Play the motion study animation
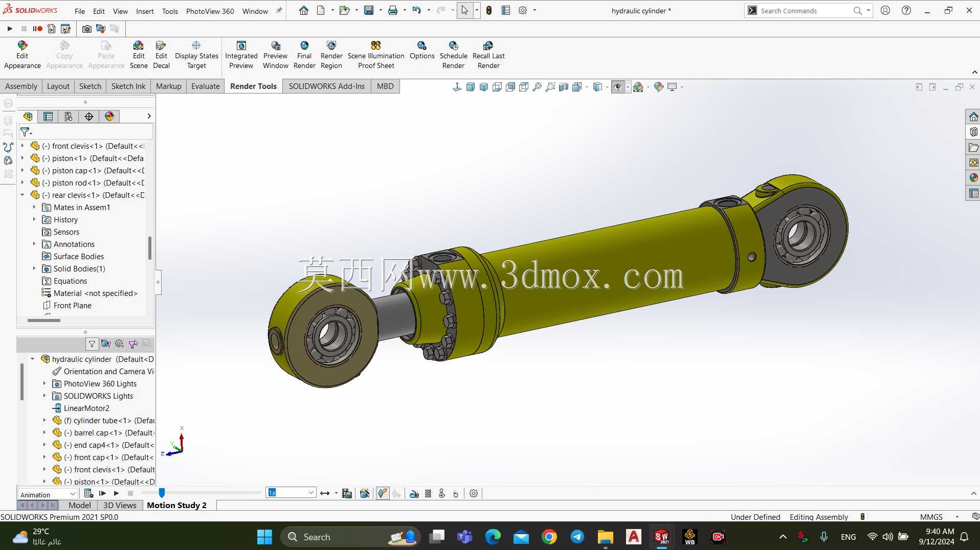 116,493
